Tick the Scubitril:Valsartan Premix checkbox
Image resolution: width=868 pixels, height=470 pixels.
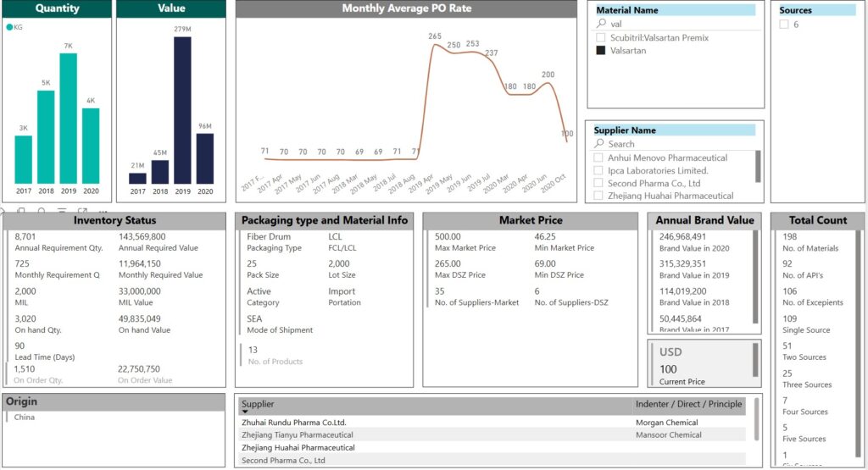[x=601, y=37]
